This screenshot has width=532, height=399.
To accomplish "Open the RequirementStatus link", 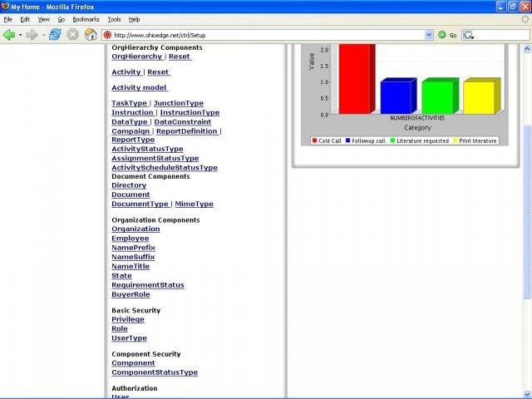I will tap(148, 285).
